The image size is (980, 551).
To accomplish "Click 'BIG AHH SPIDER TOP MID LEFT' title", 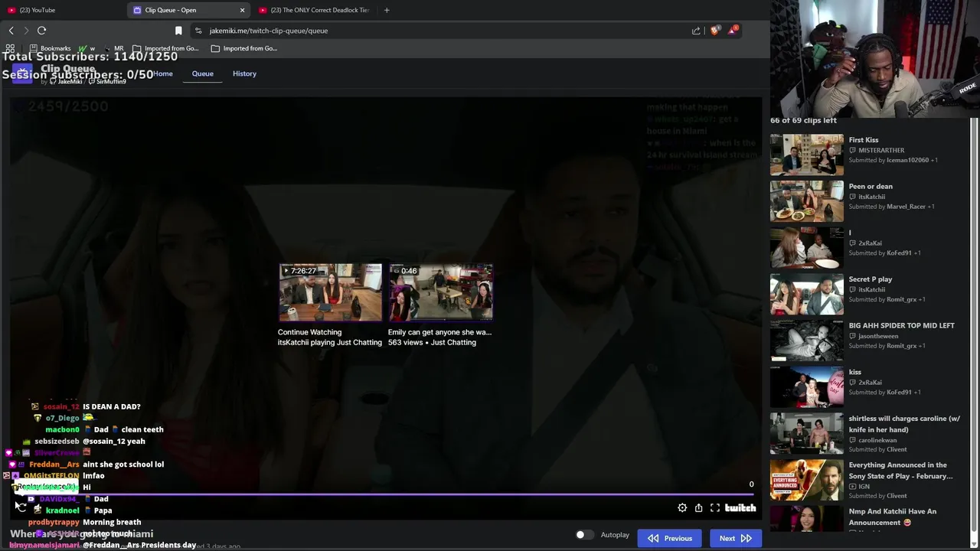I will point(902,325).
